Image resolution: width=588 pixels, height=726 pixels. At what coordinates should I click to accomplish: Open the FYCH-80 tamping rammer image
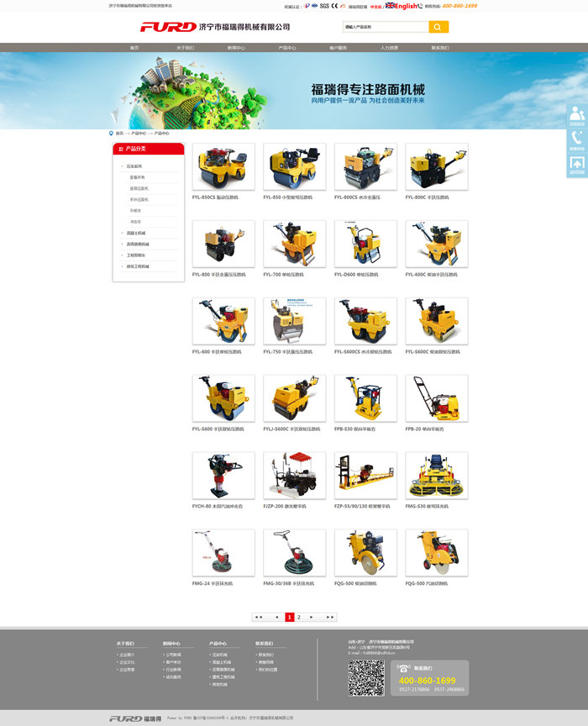[x=223, y=476]
